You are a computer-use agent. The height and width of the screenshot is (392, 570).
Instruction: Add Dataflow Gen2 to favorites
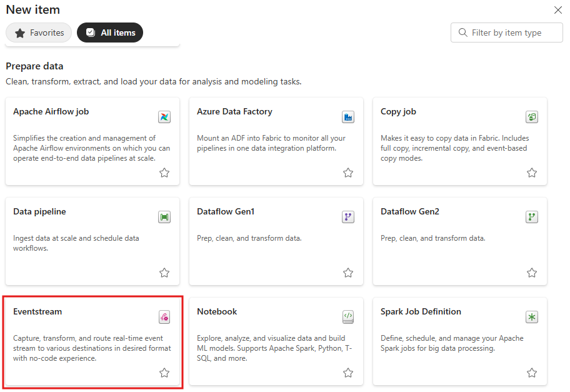coord(532,273)
